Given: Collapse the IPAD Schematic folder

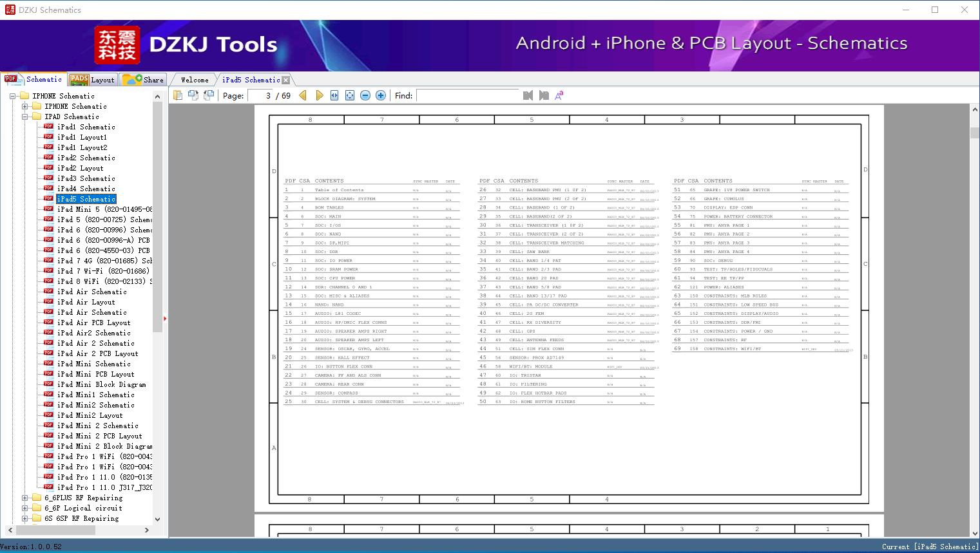Looking at the screenshot, I should [x=24, y=117].
